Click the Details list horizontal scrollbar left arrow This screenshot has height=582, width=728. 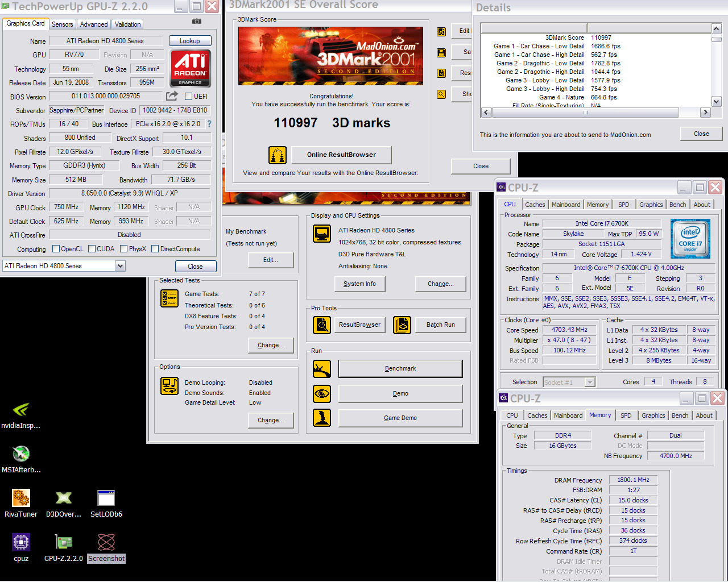click(x=486, y=113)
